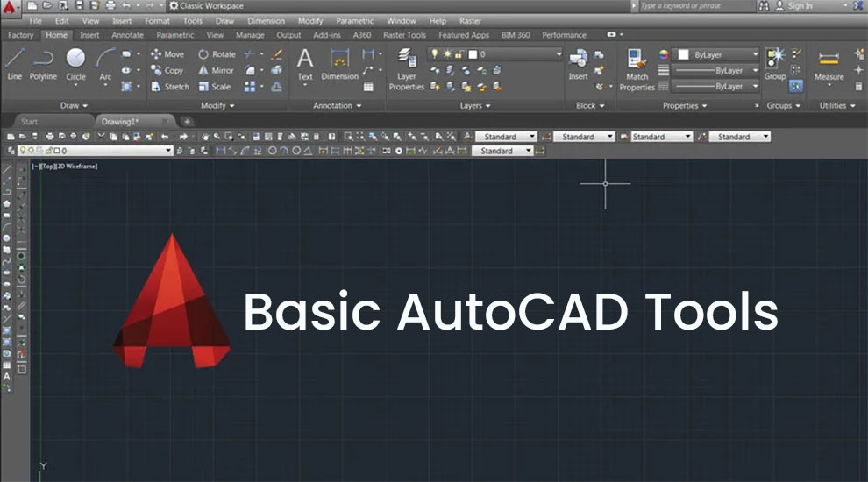Screen dimensions: 868x482
Task: Open the Featured Apps tab
Action: tap(464, 35)
